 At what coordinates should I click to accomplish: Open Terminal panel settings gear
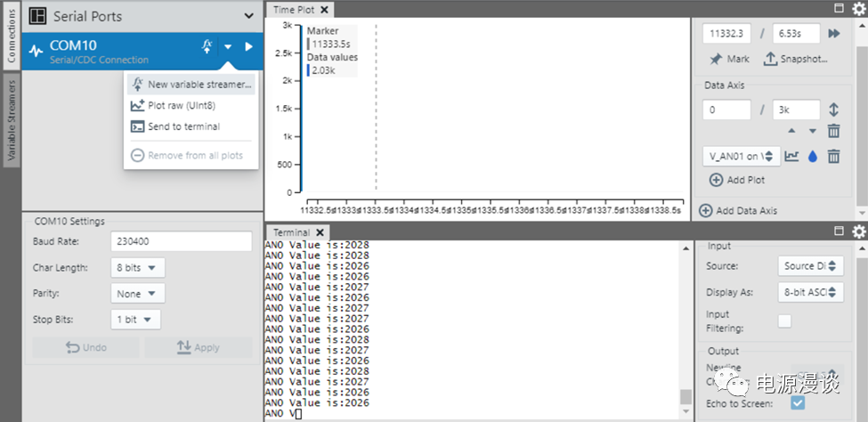point(858,232)
